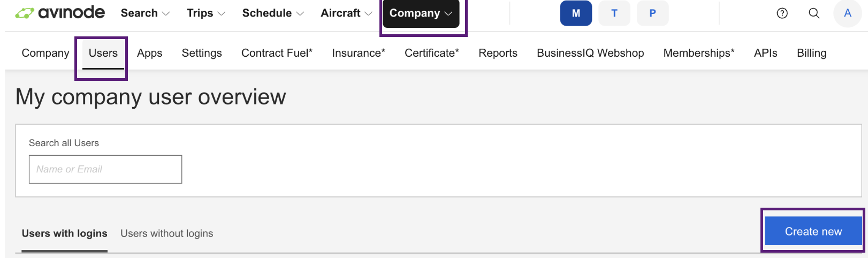Screen dimensions: 868x258
Task: Expand the Search dropdown menu
Action: click(x=145, y=13)
